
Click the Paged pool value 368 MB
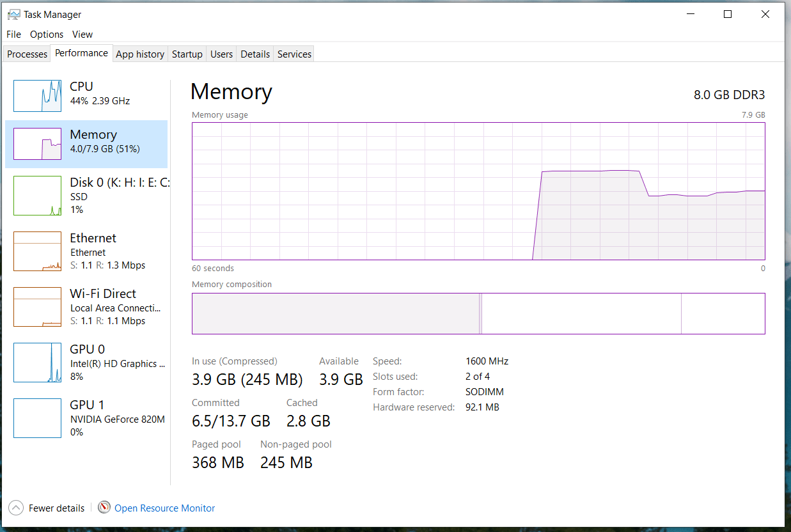(218, 462)
